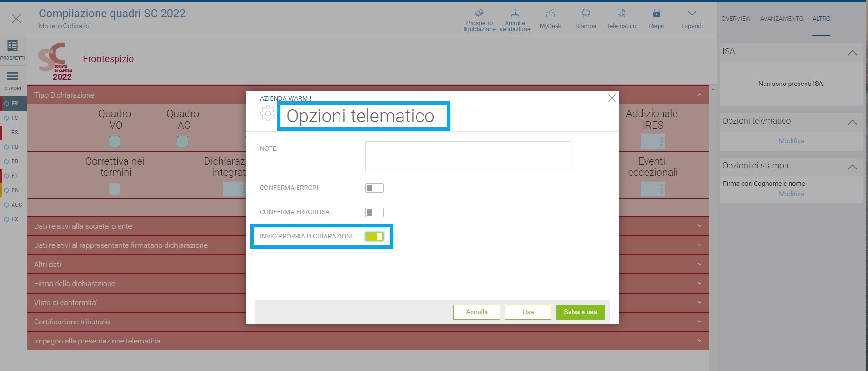The height and width of the screenshot is (371, 868).
Task: Click the Usa button
Action: pos(528,312)
